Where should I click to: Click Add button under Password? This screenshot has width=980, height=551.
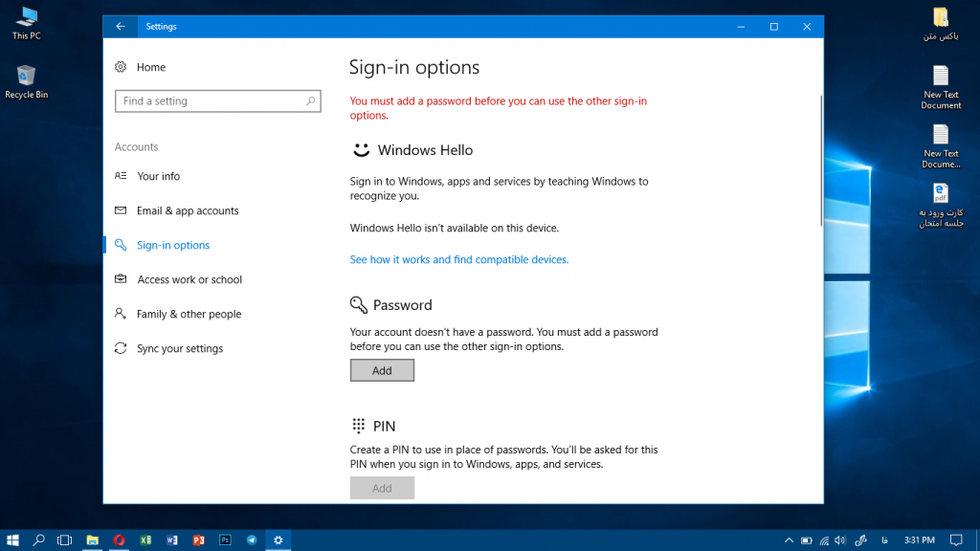click(x=382, y=370)
